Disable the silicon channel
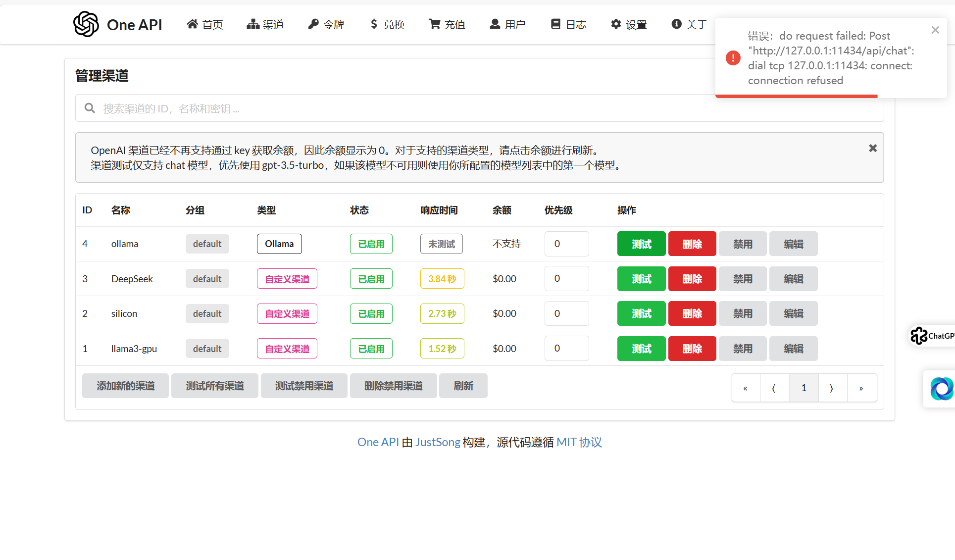955x560 pixels. click(742, 313)
